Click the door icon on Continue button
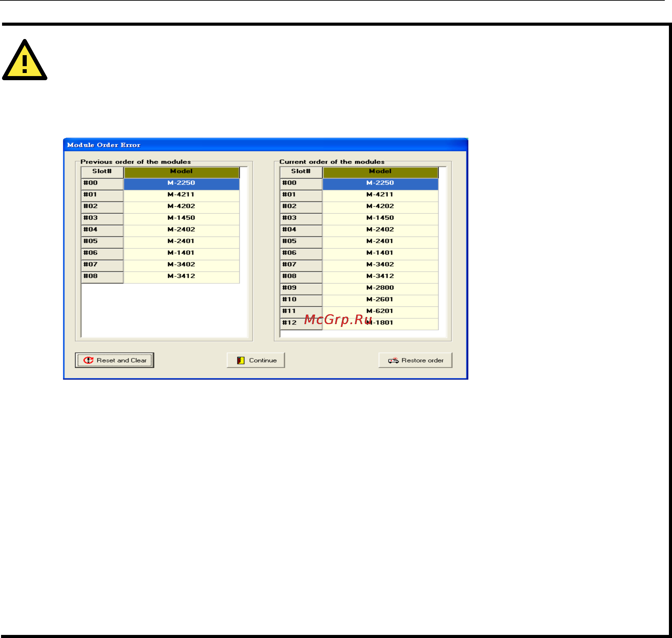This screenshot has height=638, width=672. tap(241, 360)
